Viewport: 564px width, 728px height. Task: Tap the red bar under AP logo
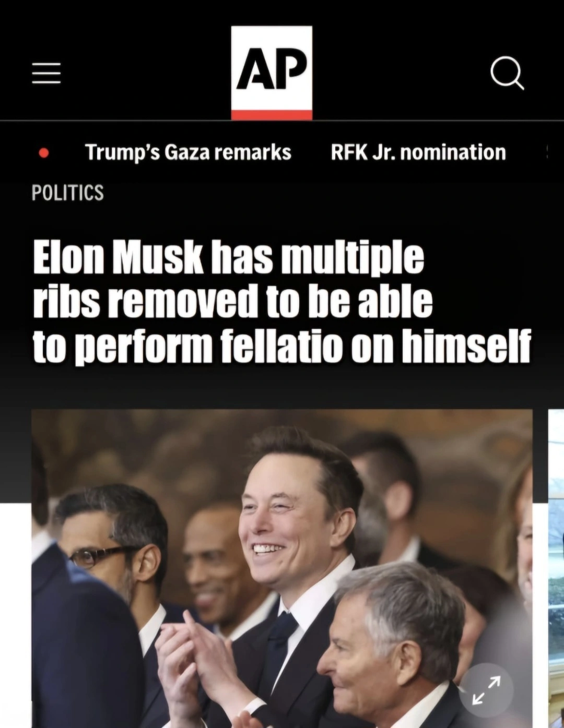272,115
